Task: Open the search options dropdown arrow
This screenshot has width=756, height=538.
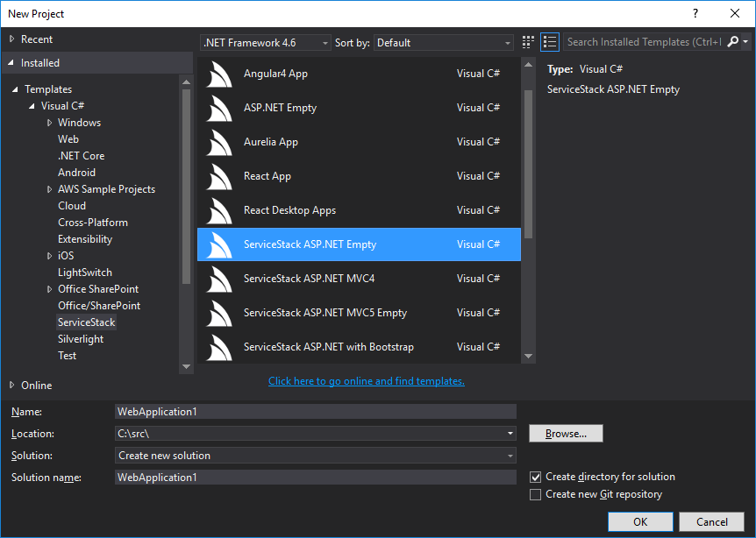Action: click(745, 42)
